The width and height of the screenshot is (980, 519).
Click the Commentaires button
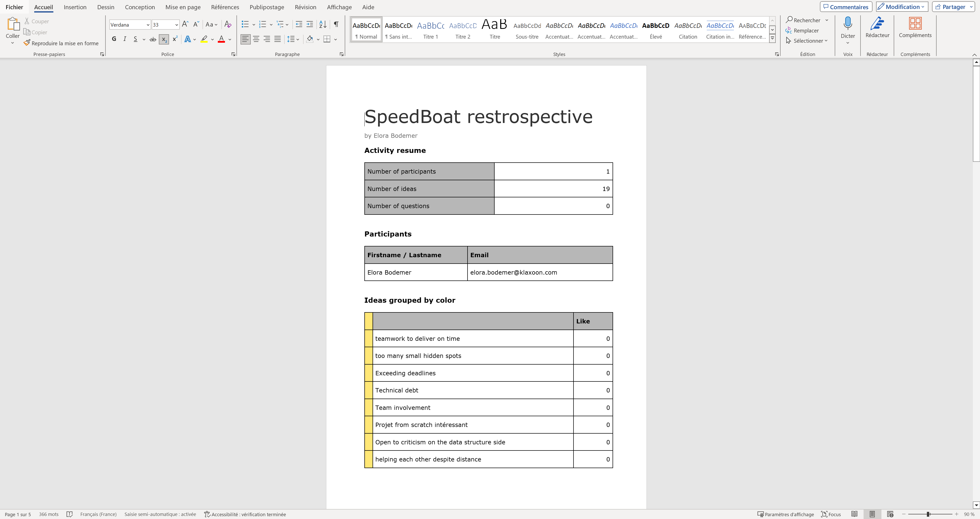pos(845,7)
